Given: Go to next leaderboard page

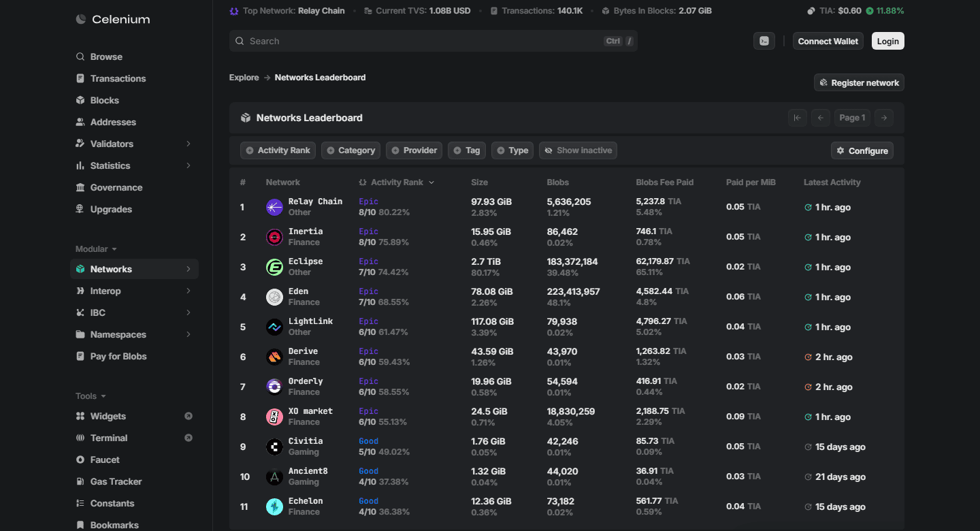Looking at the screenshot, I should click(x=884, y=118).
